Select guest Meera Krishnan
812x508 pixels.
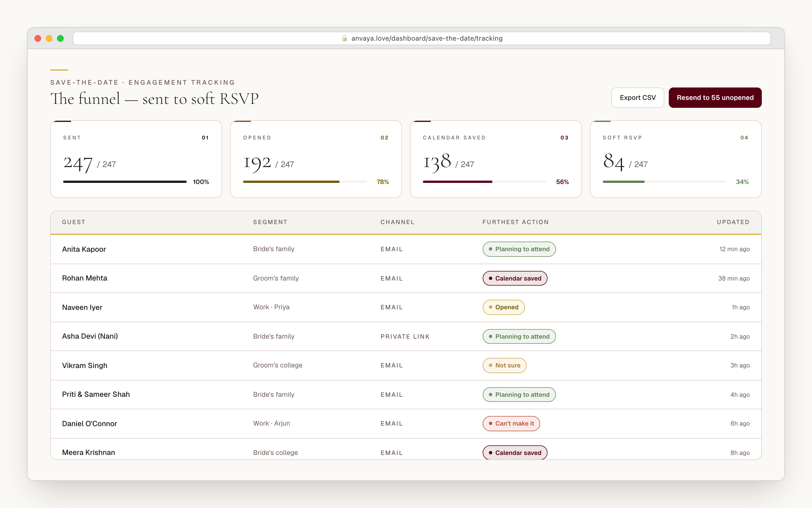pos(89,453)
